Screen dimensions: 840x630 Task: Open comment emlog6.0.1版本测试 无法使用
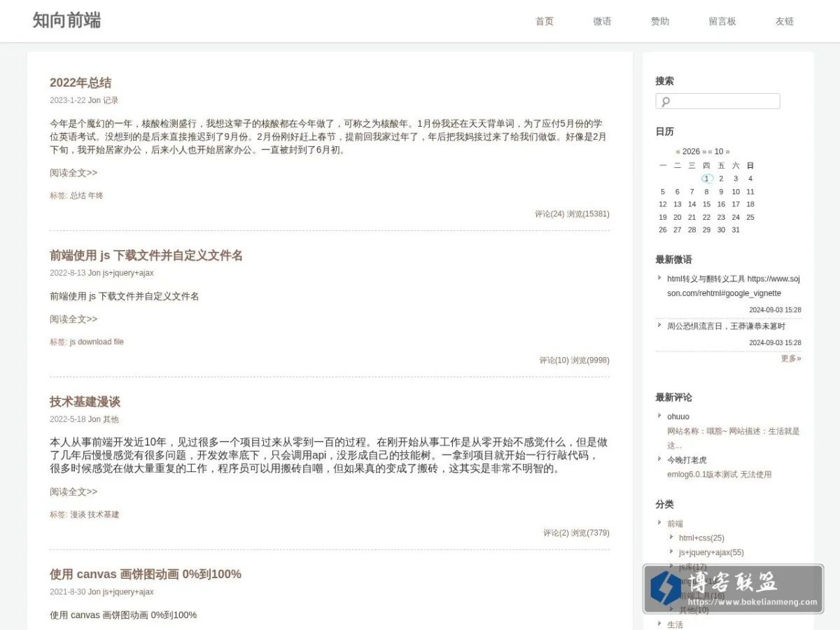719,475
